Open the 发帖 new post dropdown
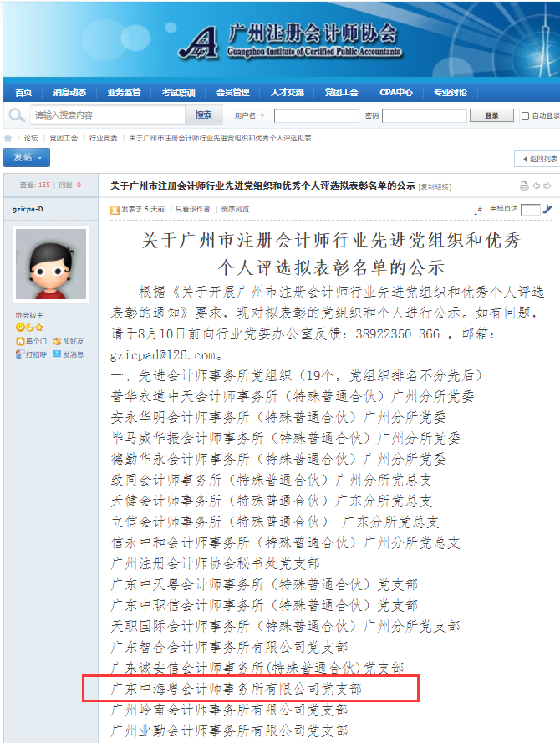 pos(27,157)
